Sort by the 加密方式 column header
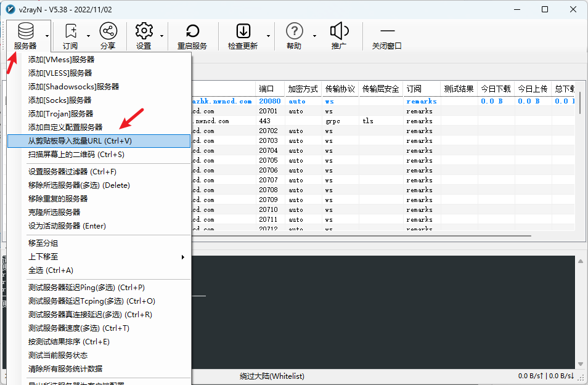Image resolution: width=588 pixels, height=385 pixels. click(x=303, y=89)
